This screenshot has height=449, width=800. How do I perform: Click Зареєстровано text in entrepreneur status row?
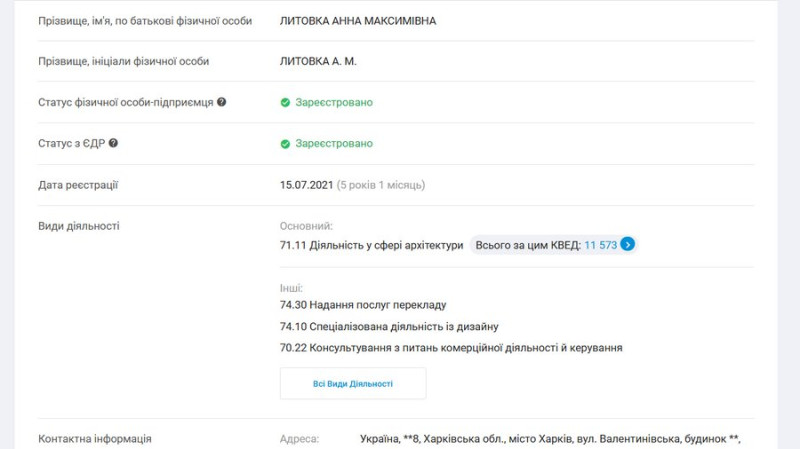point(334,103)
